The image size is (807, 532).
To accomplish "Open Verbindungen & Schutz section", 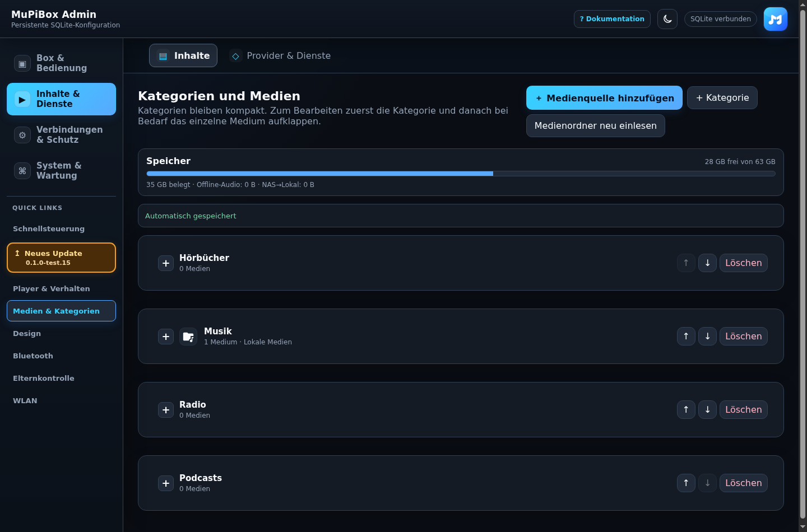I will click(62, 135).
